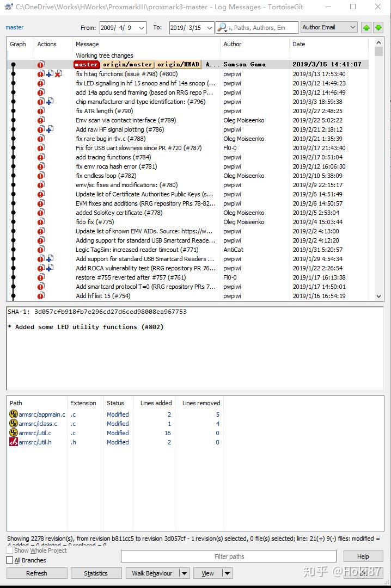The width and height of the screenshot is (391, 588).
Task: Click the origin/master branch label
Action: point(127,65)
